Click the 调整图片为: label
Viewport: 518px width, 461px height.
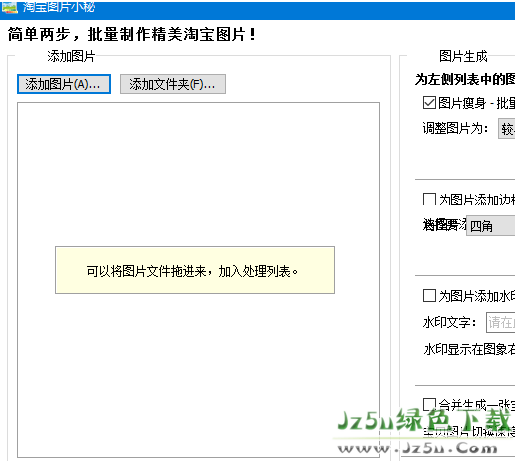coord(455,128)
